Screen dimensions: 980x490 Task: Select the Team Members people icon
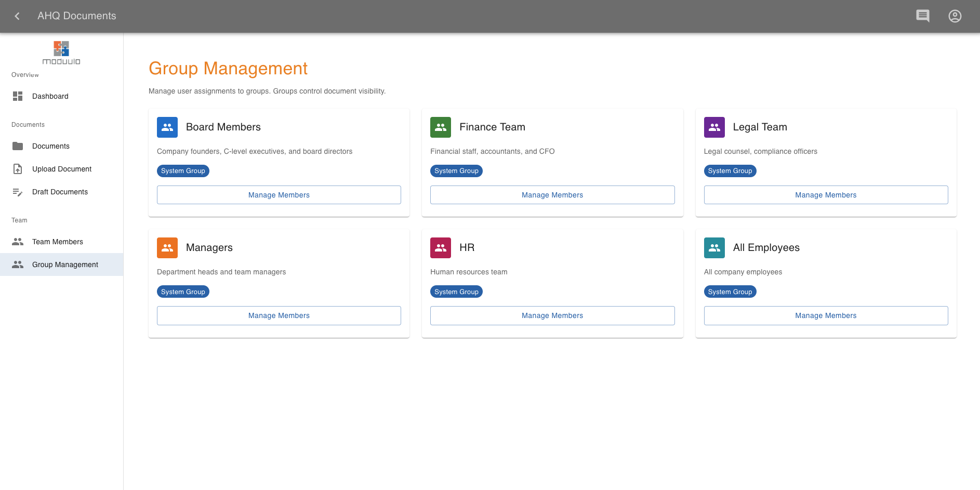tap(17, 242)
